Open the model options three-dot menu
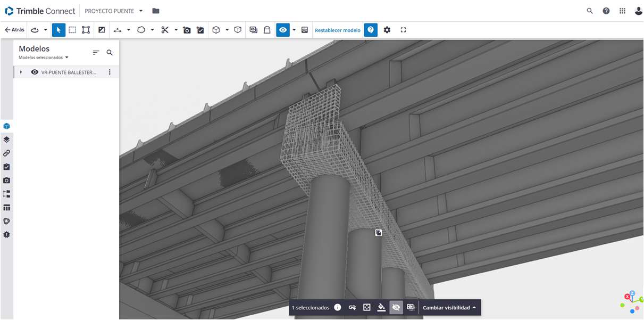This screenshot has height=320, width=644. click(x=110, y=72)
